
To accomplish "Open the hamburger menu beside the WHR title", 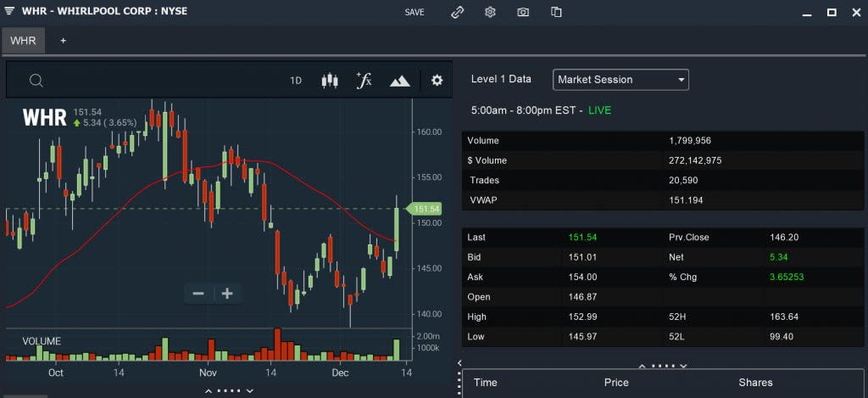I will (x=9, y=11).
